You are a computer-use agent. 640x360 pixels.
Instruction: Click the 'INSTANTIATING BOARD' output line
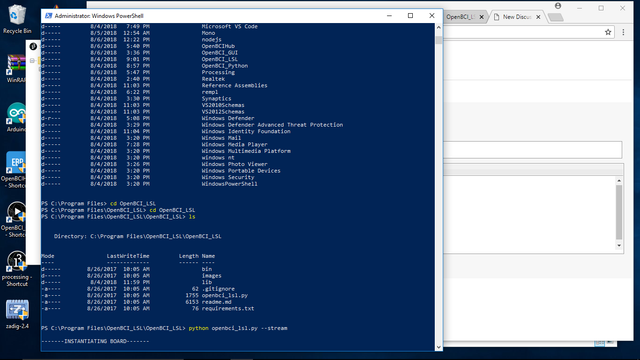click(95, 341)
